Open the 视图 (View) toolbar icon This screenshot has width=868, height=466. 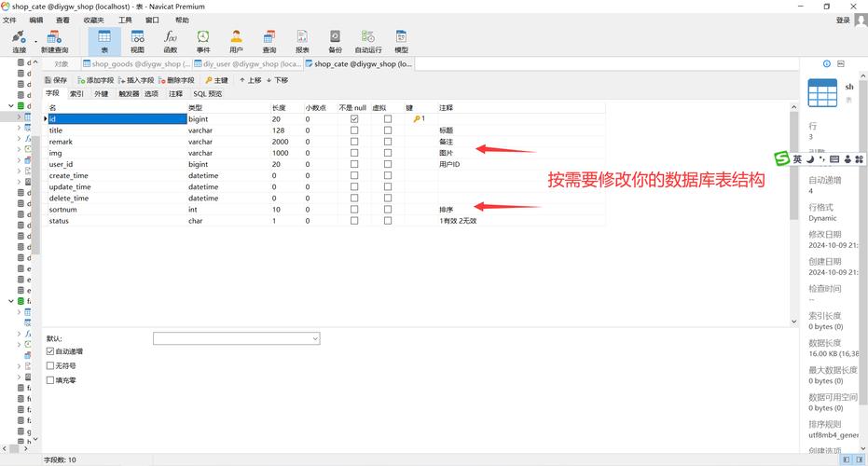point(137,41)
